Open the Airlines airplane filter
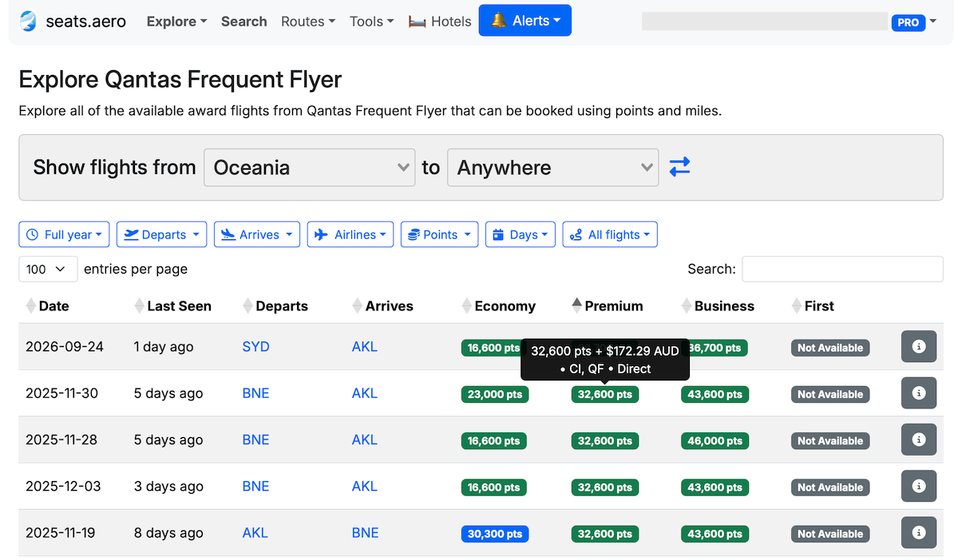This screenshot has height=560, width=958. click(x=350, y=234)
